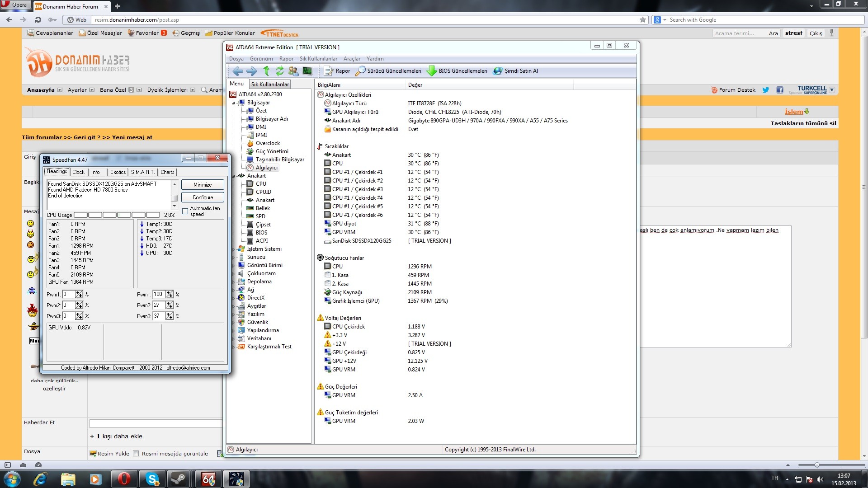The width and height of the screenshot is (868, 488).
Task: Switch to Sık Kullanılanlar tab in AIDA64
Action: [x=270, y=84]
